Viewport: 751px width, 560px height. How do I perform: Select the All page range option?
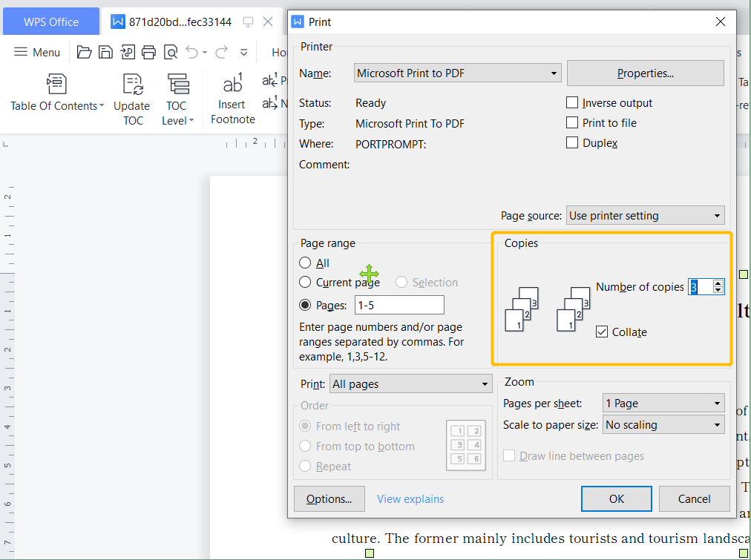(x=305, y=263)
